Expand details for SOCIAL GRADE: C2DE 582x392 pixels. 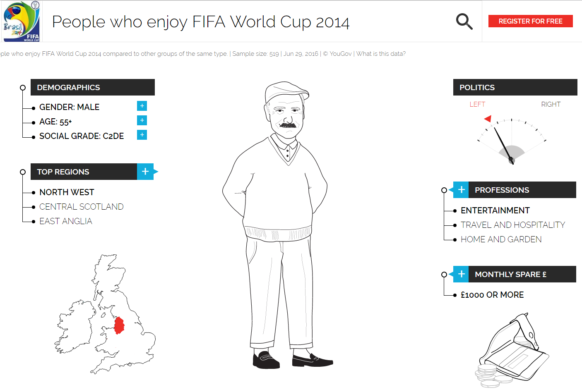(142, 134)
